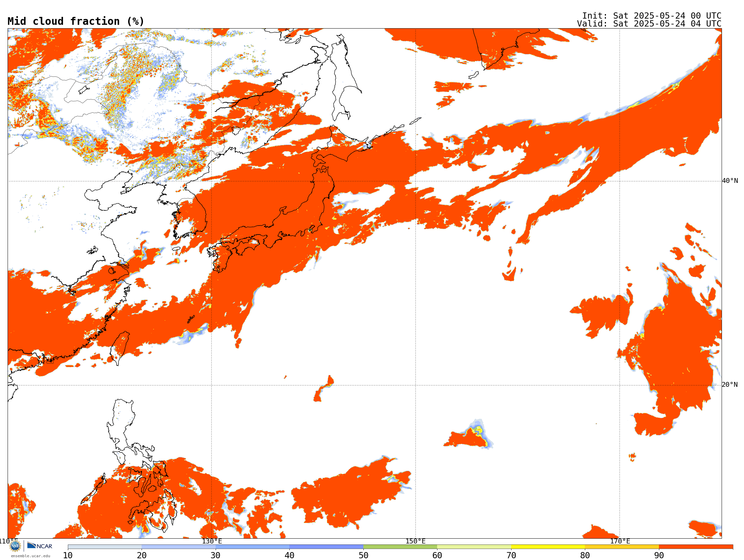Viewport: 744px width, 560px height.
Task: Click the 150°E longitude label
Action: pos(415,541)
